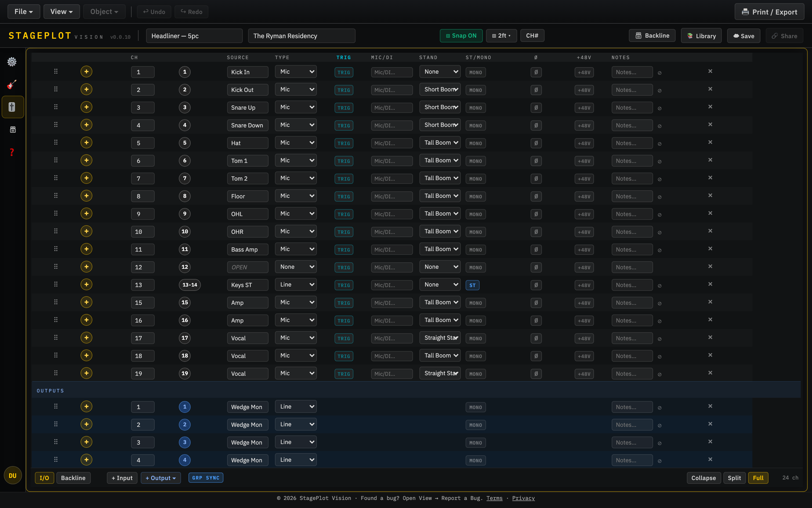Click Mic/DI field on Snare Up row
The height and width of the screenshot is (508, 812).
coord(392,108)
